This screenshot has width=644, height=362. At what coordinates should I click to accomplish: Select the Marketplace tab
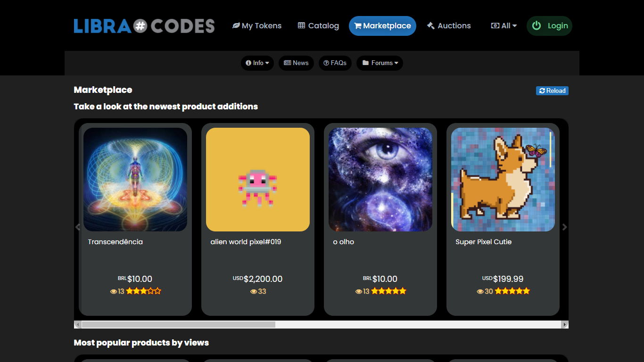[x=382, y=26]
